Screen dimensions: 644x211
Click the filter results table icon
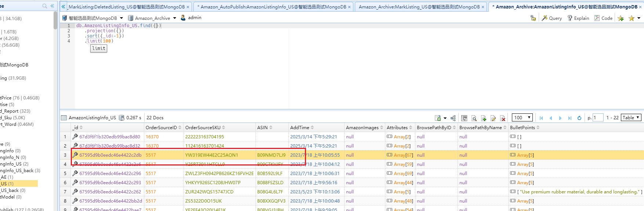point(464,118)
